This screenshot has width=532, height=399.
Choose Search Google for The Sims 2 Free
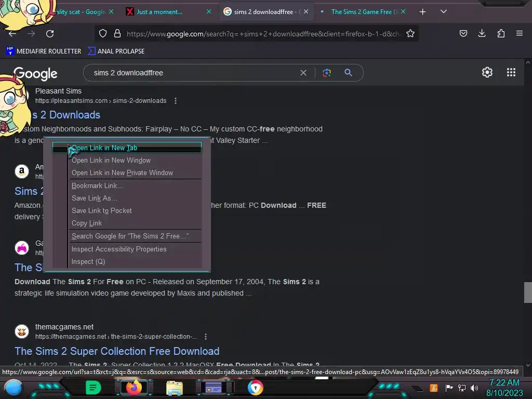[x=127, y=236]
